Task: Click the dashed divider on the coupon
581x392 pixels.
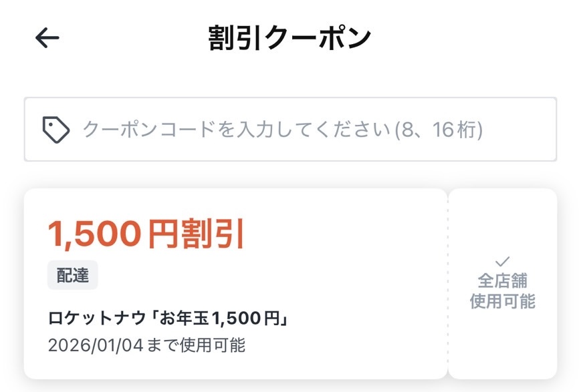Action: [447, 284]
